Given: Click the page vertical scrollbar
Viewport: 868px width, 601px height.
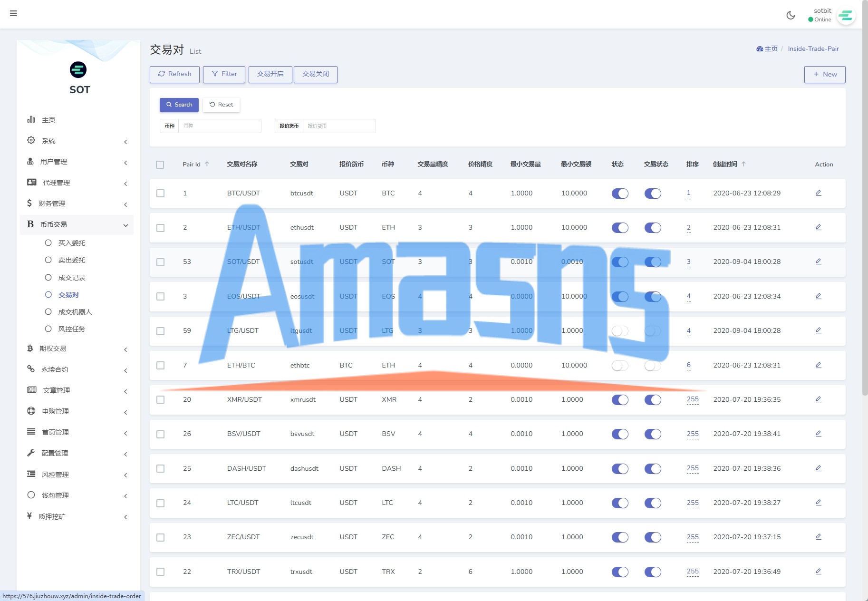Looking at the screenshot, I should (x=865, y=197).
